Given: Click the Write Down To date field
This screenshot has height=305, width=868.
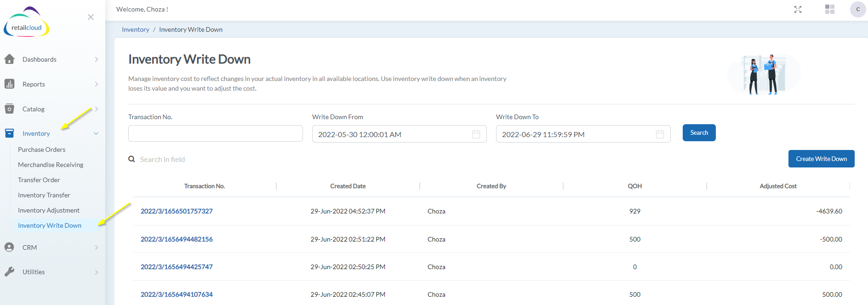Looking at the screenshot, I should (583, 134).
